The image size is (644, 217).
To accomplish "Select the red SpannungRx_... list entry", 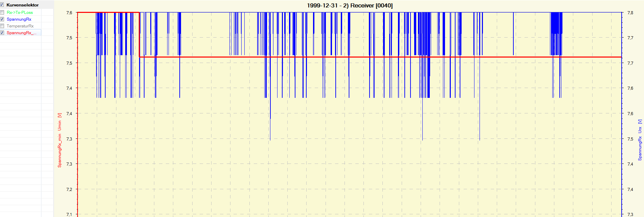I will pos(21,33).
